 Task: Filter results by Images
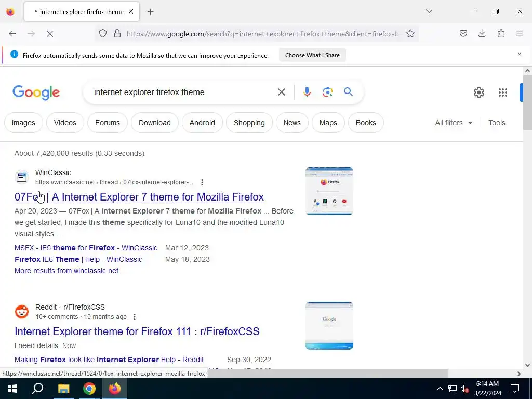point(23,123)
